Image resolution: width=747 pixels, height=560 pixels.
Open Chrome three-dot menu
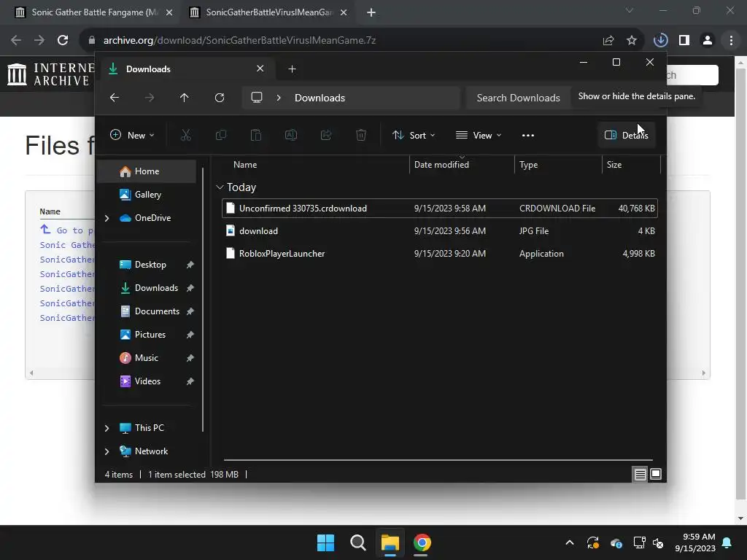pos(731,41)
